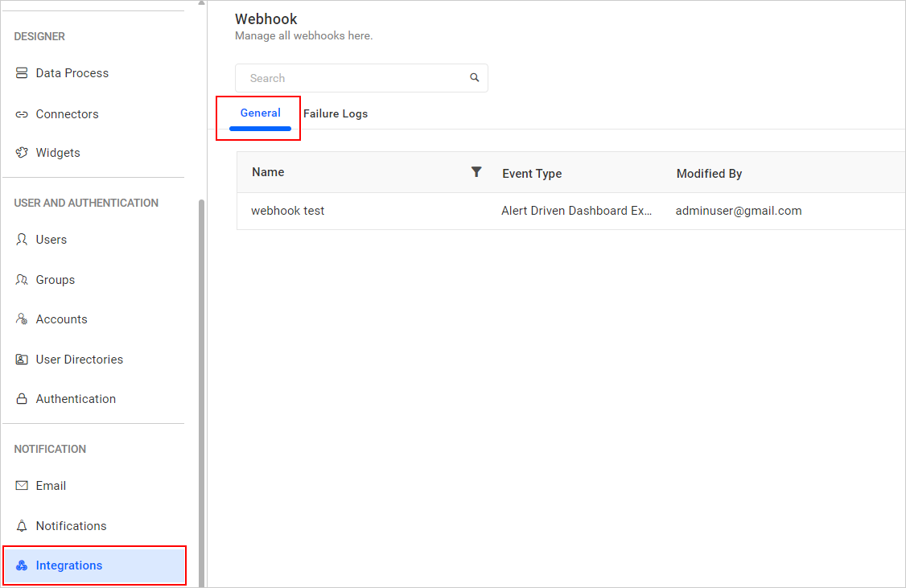The width and height of the screenshot is (906, 588).
Task: Click the Accounts key icon
Action: pos(21,319)
